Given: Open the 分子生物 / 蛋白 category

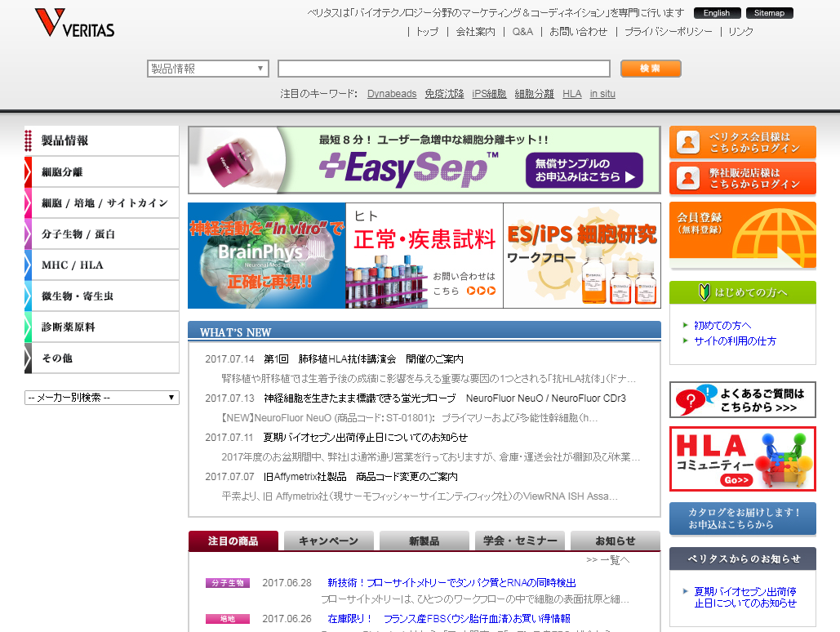Looking at the screenshot, I should (x=102, y=234).
